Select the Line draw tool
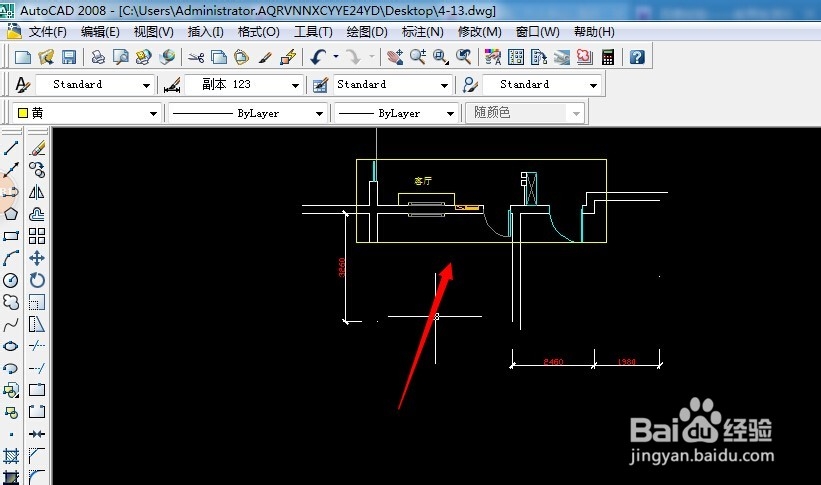The width and height of the screenshot is (821, 485). pos(11,148)
